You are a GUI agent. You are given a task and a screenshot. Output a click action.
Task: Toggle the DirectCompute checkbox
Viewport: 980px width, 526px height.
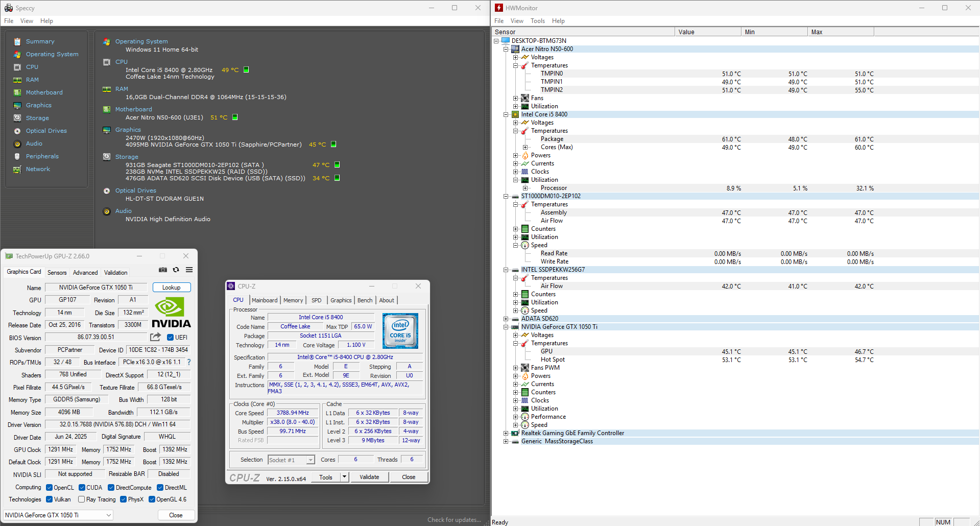(x=111, y=488)
